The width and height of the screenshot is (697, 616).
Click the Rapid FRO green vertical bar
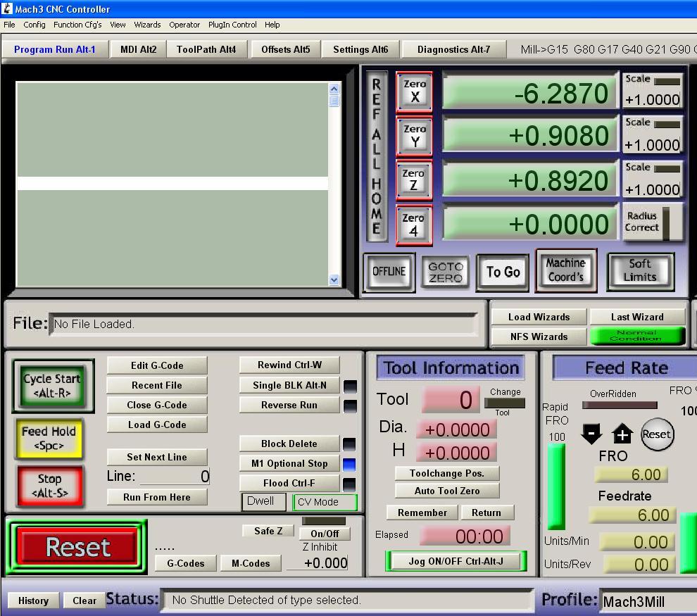coord(556,486)
